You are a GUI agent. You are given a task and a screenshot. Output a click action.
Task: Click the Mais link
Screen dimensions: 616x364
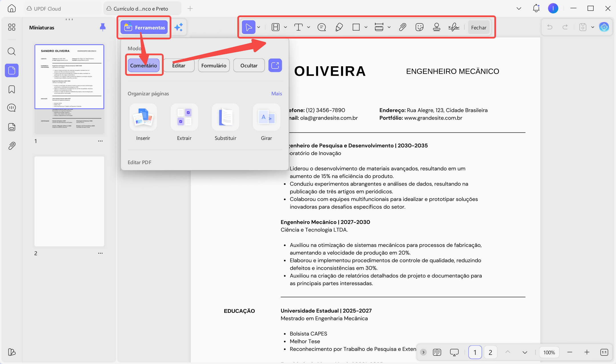(x=276, y=94)
